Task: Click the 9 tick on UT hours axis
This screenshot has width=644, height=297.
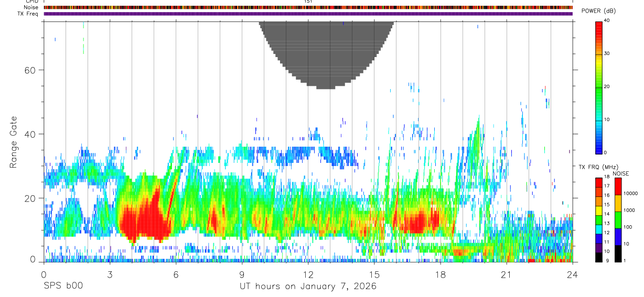Action: tap(242, 274)
